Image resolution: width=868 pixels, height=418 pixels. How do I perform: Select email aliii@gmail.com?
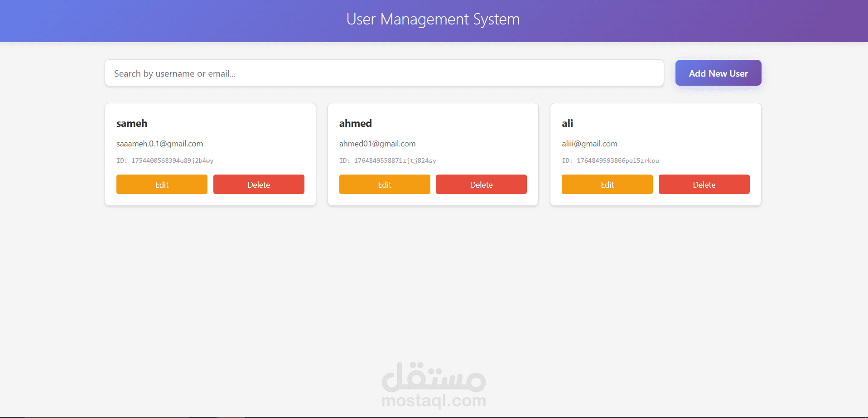coord(589,144)
